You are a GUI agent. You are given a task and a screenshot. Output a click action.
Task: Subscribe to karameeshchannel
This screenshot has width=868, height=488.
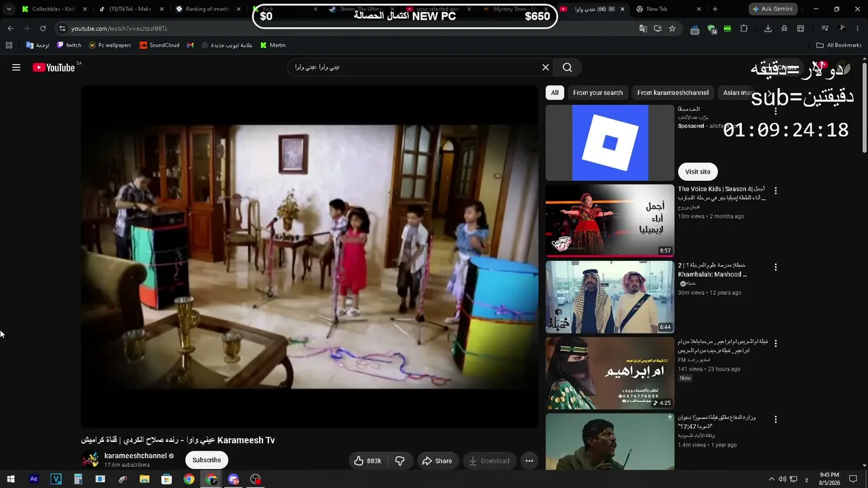207,460
